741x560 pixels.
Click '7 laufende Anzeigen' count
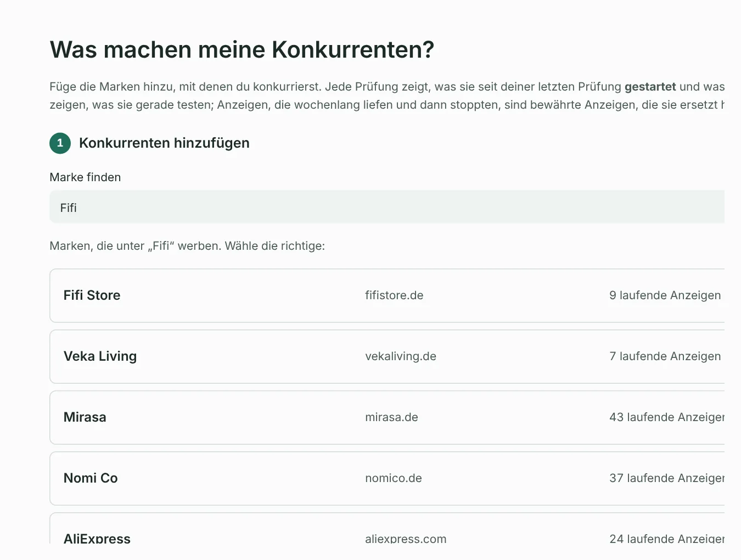pyautogui.click(x=665, y=356)
